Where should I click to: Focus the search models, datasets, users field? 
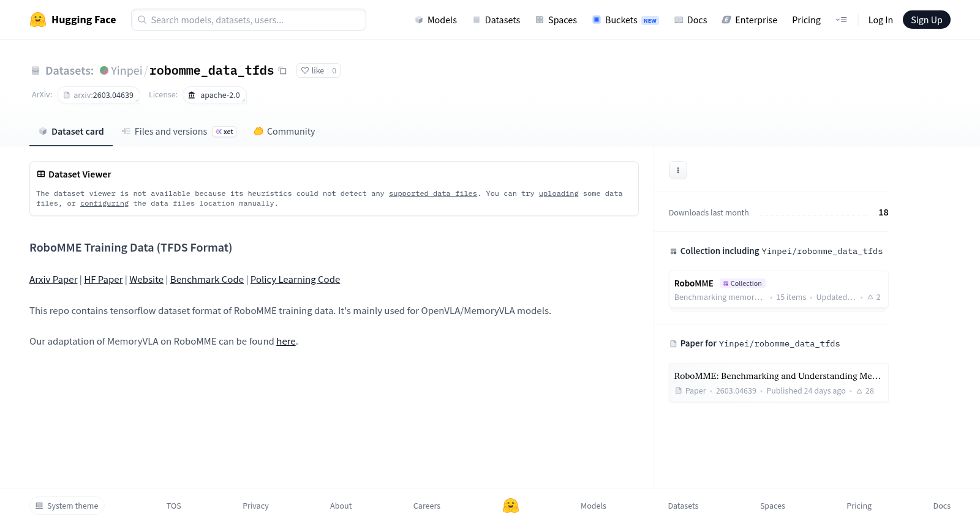(x=249, y=20)
